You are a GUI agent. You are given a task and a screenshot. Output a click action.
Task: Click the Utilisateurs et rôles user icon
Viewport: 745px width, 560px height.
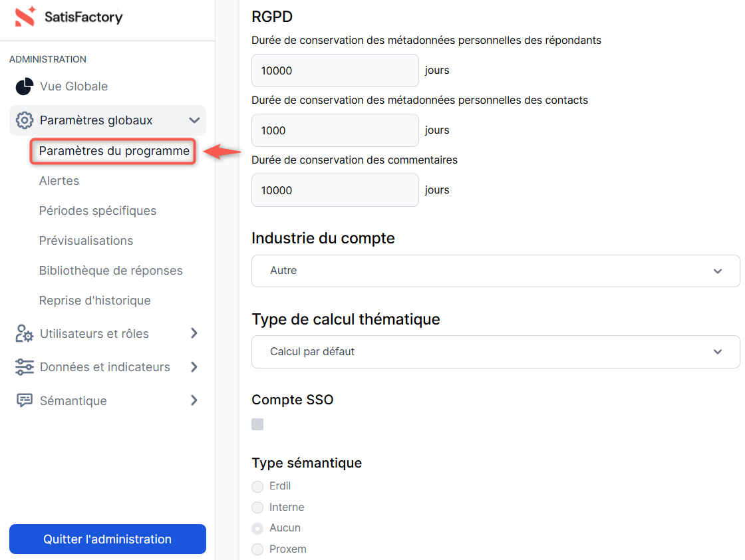coord(25,334)
